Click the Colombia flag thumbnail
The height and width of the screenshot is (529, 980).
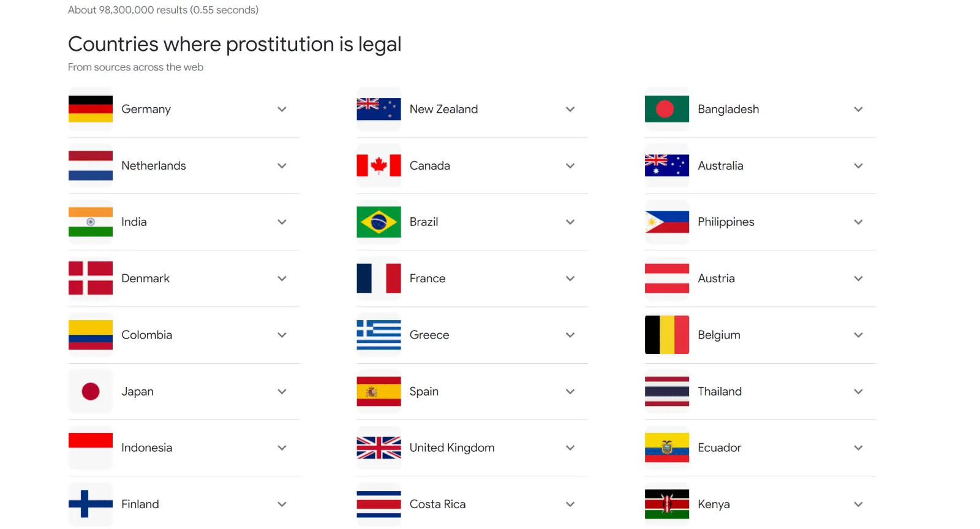tap(91, 335)
